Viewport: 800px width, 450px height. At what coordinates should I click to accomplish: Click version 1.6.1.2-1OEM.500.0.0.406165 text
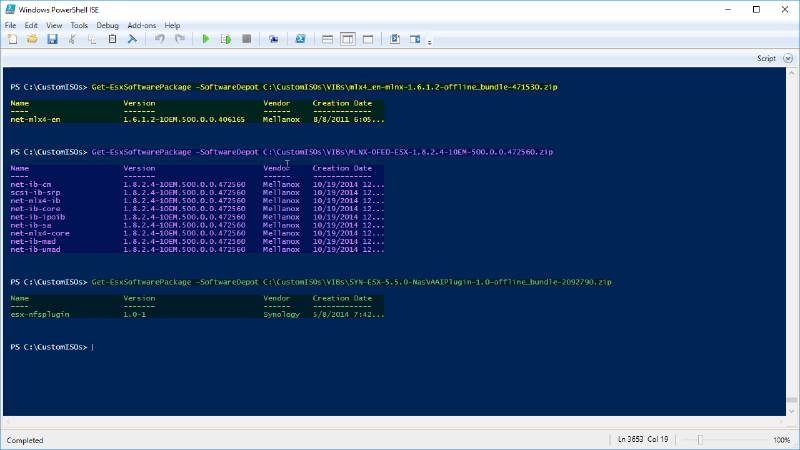(x=184, y=119)
